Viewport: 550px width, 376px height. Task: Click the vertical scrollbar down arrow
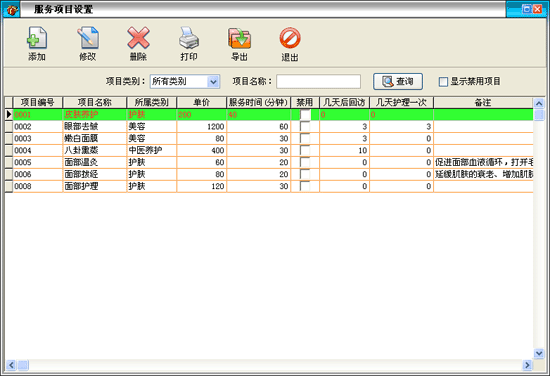click(x=539, y=353)
